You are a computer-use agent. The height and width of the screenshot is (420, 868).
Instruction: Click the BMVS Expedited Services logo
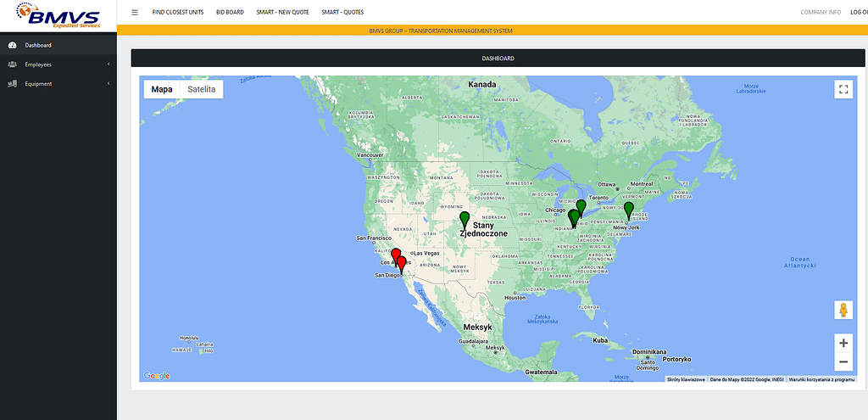pyautogui.click(x=58, y=15)
